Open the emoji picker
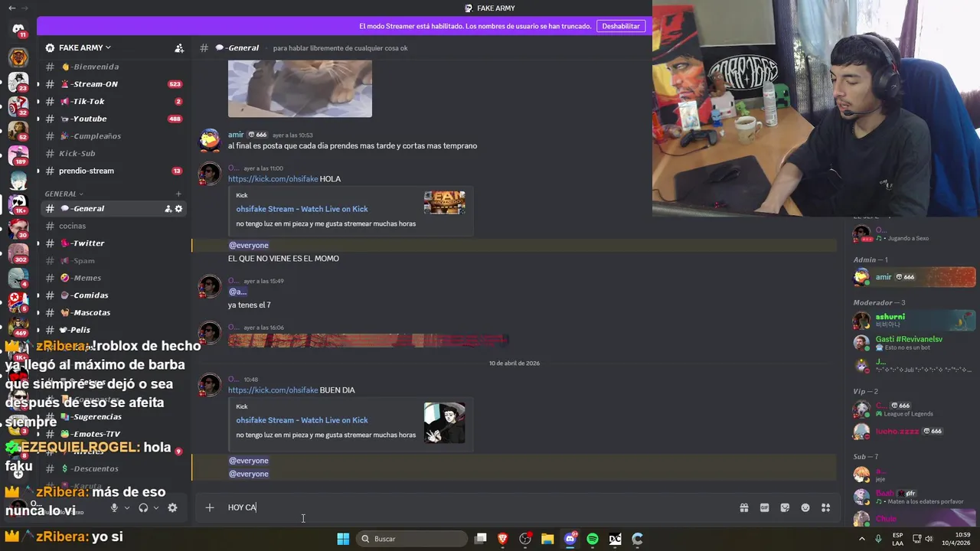980x551 pixels. coord(805,507)
